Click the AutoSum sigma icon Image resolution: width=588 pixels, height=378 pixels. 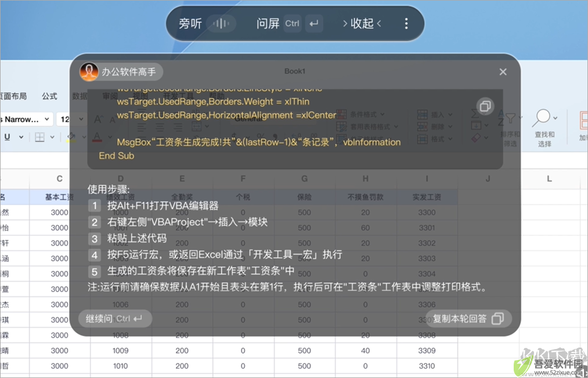pyautogui.click(x=475, y=114)
